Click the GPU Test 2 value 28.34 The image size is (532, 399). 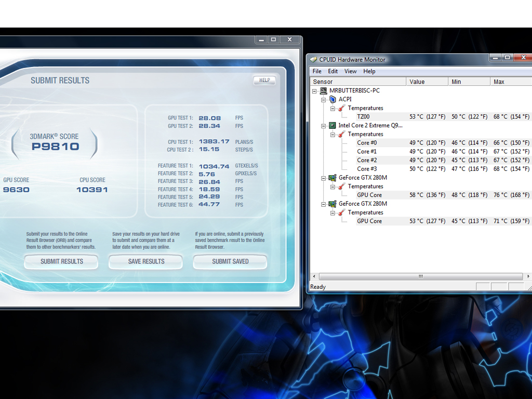(209, 126)
